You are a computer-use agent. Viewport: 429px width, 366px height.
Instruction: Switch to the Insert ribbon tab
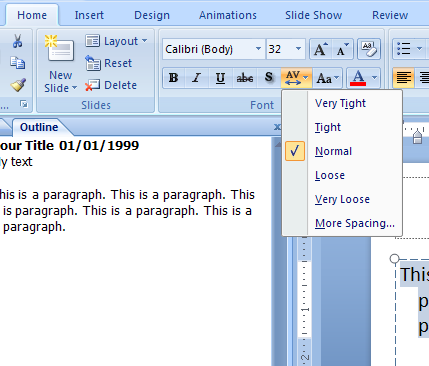tap(89, 15)
